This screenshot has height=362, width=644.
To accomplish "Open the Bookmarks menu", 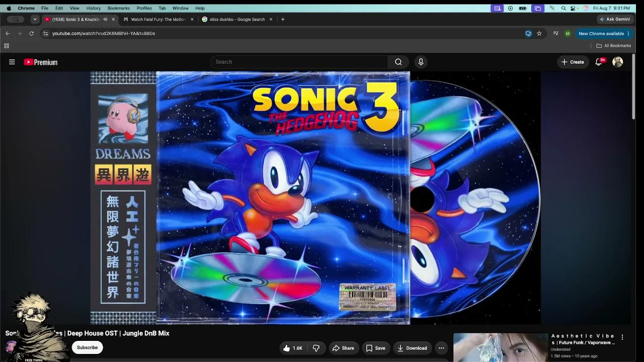I will tap(119, 8).
